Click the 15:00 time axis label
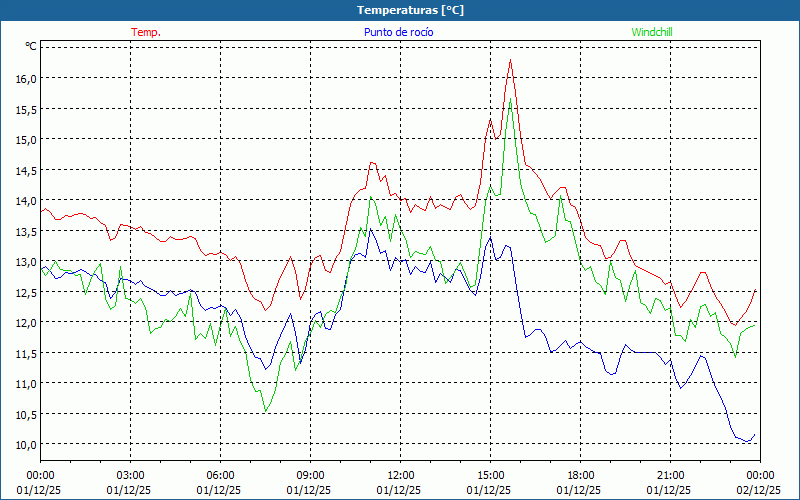Screen dimensions: 800x500 tap(490, 475)
